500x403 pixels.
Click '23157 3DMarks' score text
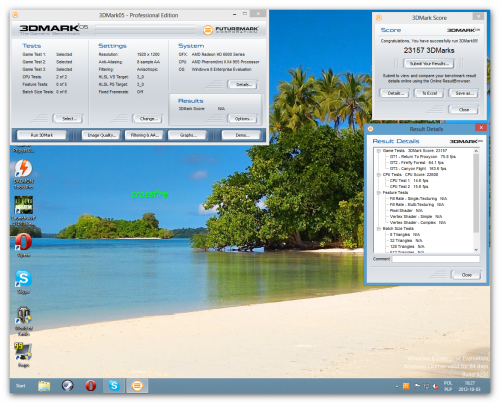429,50
